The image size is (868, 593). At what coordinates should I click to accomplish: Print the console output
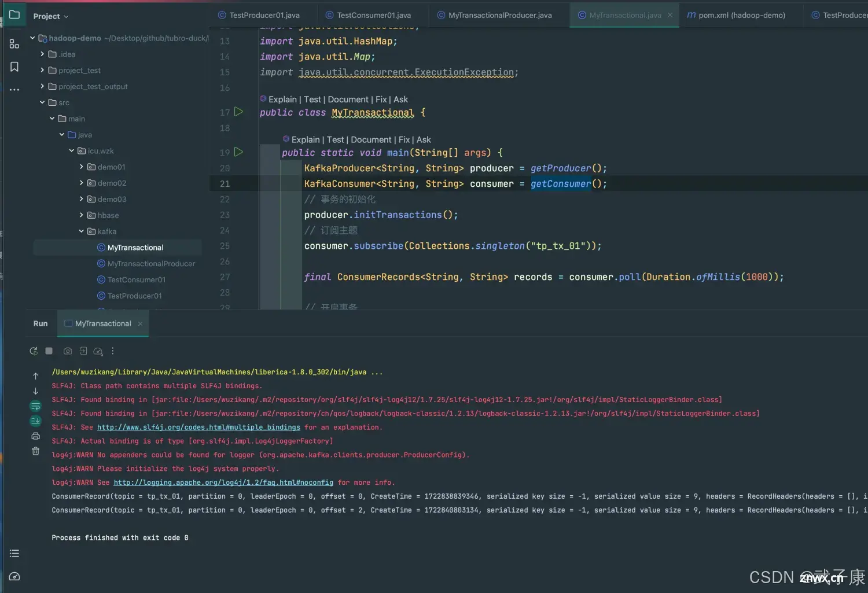pos(35,436)
